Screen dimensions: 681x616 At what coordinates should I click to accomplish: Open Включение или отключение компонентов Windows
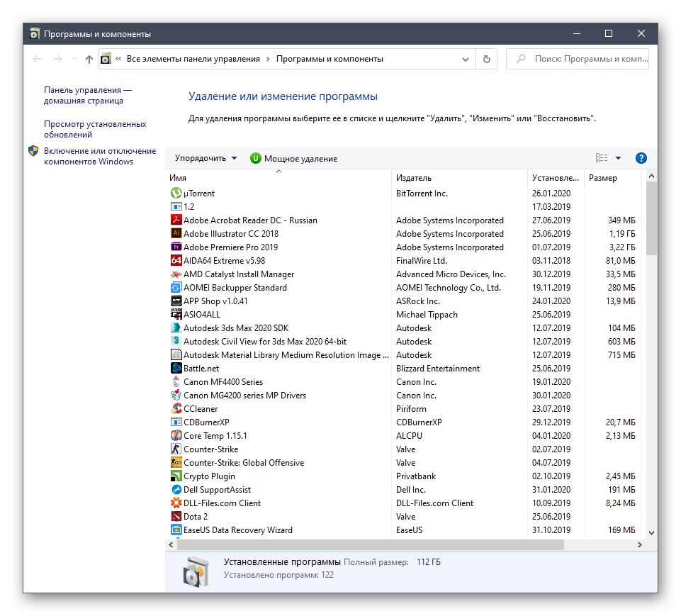(x=99, y=156)
